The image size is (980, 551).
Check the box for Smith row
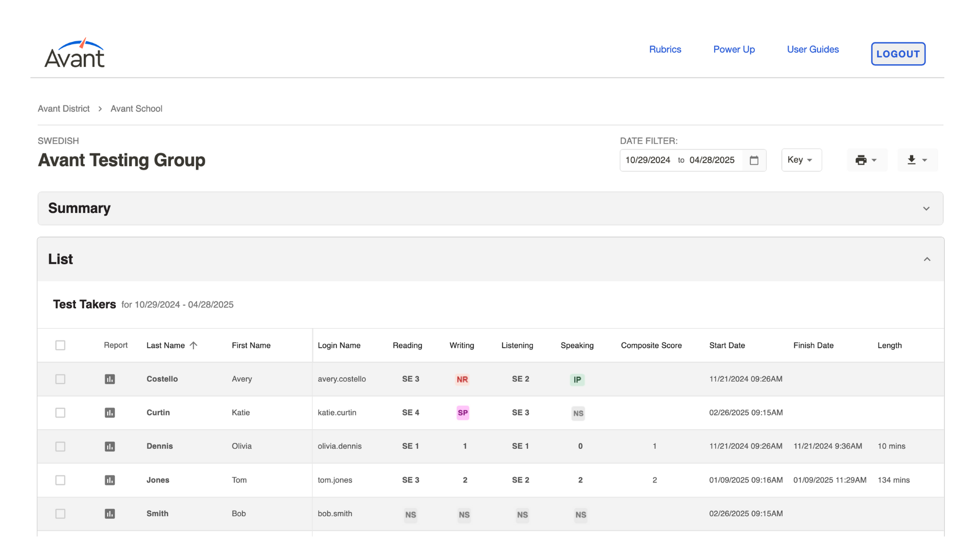[60, 514]
